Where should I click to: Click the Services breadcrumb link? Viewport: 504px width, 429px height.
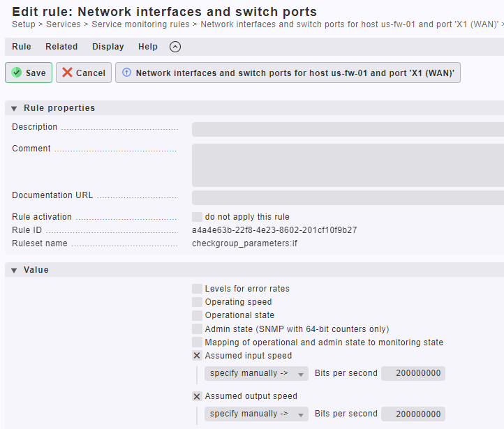(x=64, y=24)
